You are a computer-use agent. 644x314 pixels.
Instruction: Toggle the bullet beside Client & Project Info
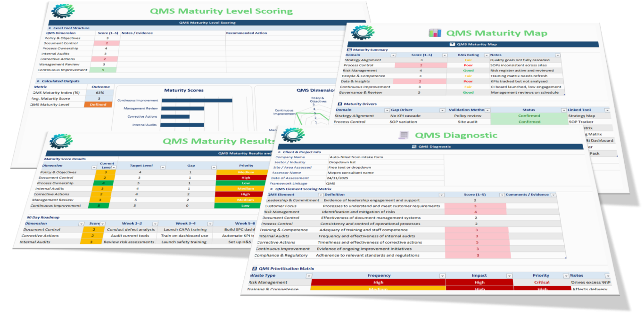click(x=279, y=152)
